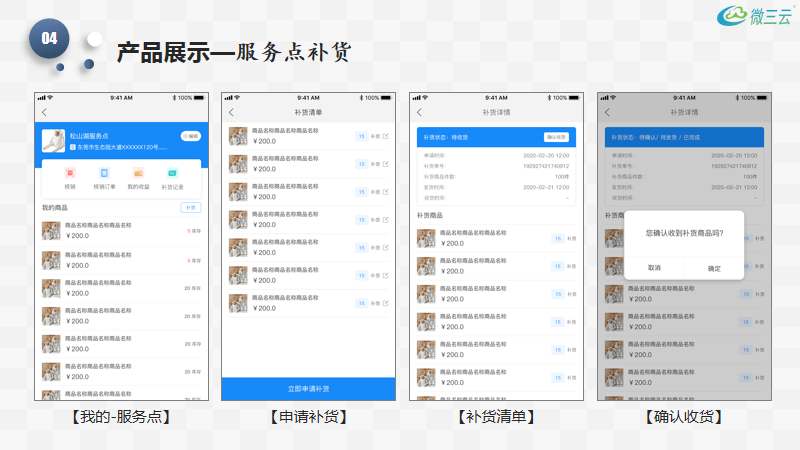
Task: Tap 补货清单 title in header
Action: tap(308, 112)
